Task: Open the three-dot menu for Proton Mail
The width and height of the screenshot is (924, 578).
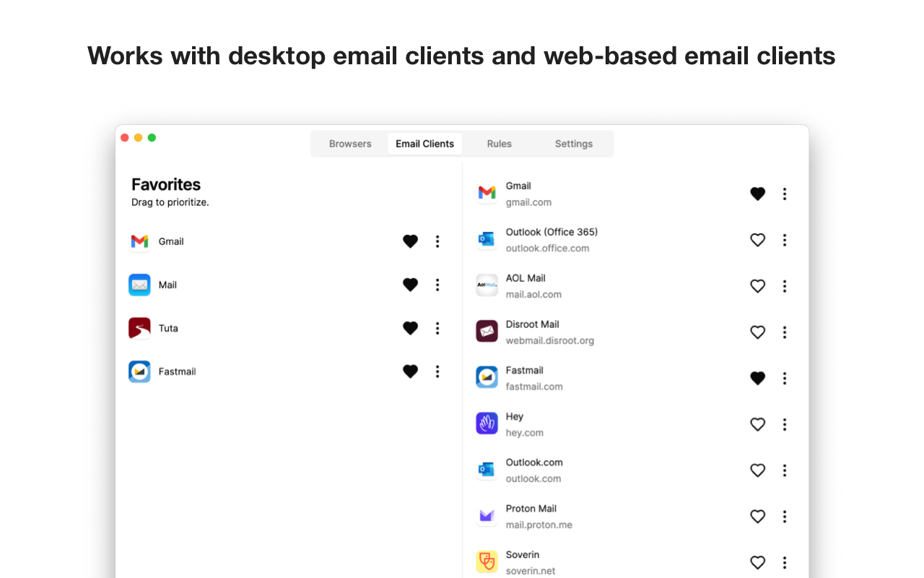Action: [785, 517]
